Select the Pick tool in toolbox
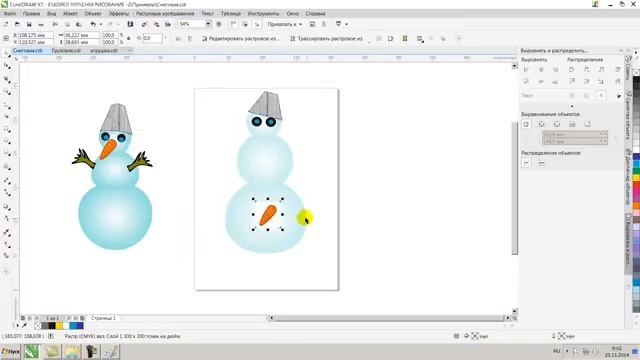The height and width of the screenshot is (360, 640). coord(7,53)
